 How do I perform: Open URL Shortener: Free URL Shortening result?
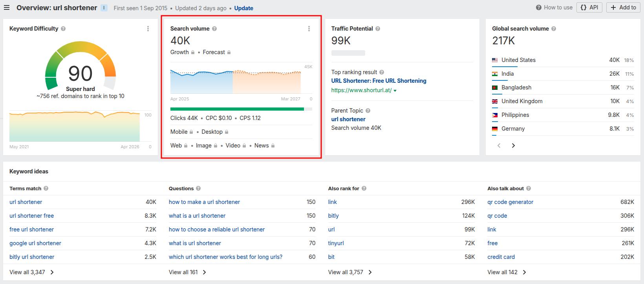point(379,81)
